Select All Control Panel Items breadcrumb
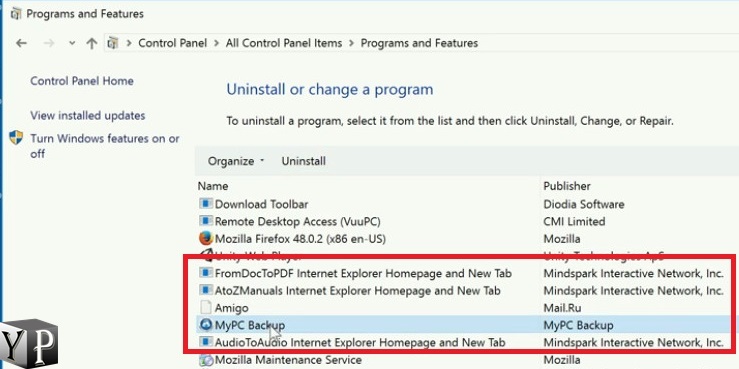The image size is (739, 369). point(284,43)
